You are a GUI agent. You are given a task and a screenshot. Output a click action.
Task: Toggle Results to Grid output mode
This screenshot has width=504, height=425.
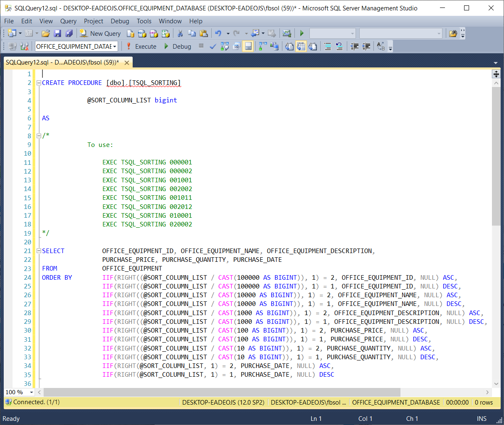(301, 46)
